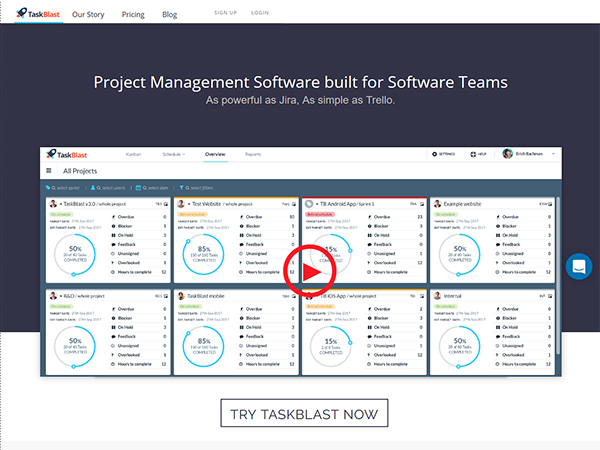
Task: Click the Blocker row on the TaskBlast v3.0 card
Action: [139, 226]
